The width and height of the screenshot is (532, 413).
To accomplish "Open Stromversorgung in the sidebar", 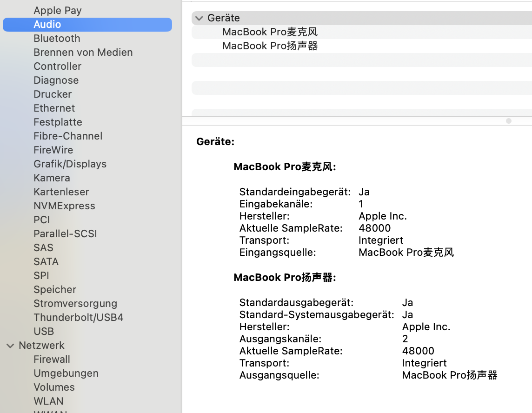I will (x=75, y=303).
